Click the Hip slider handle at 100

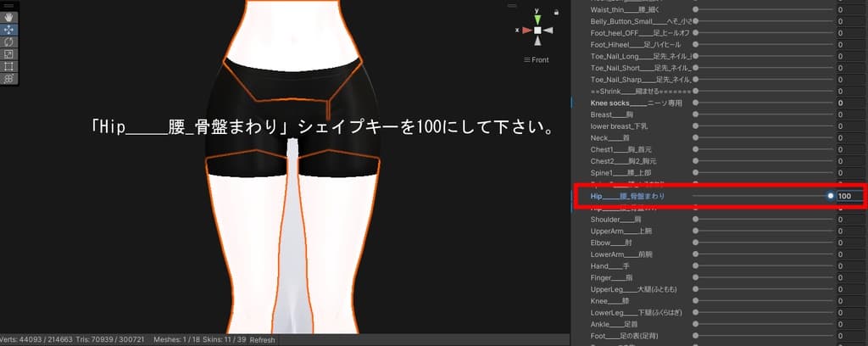click(831, 196)
